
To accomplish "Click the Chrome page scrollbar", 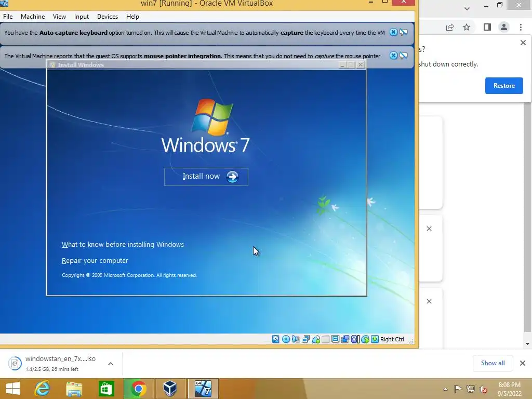I will click(527, 217).
